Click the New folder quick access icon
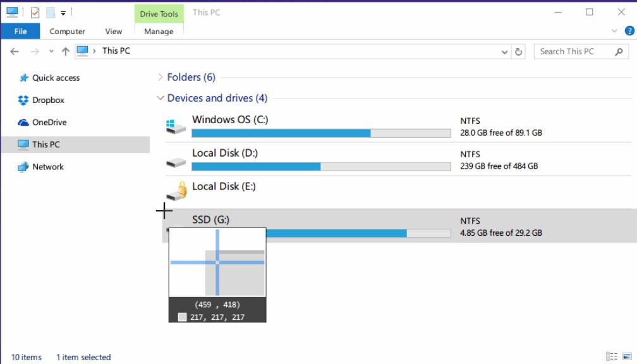This screenshot has height=364, width=637. tap(51, 12)
